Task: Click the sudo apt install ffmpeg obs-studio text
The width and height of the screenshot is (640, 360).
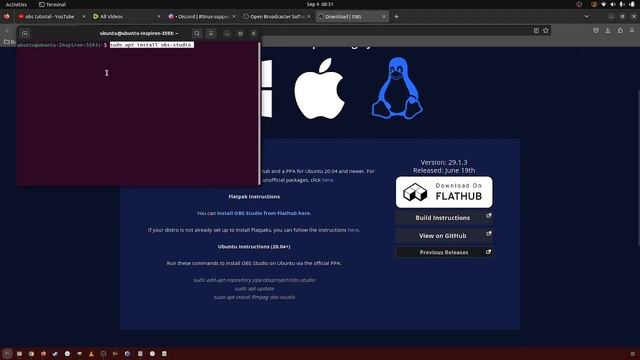Action: (x=254, y=297)
